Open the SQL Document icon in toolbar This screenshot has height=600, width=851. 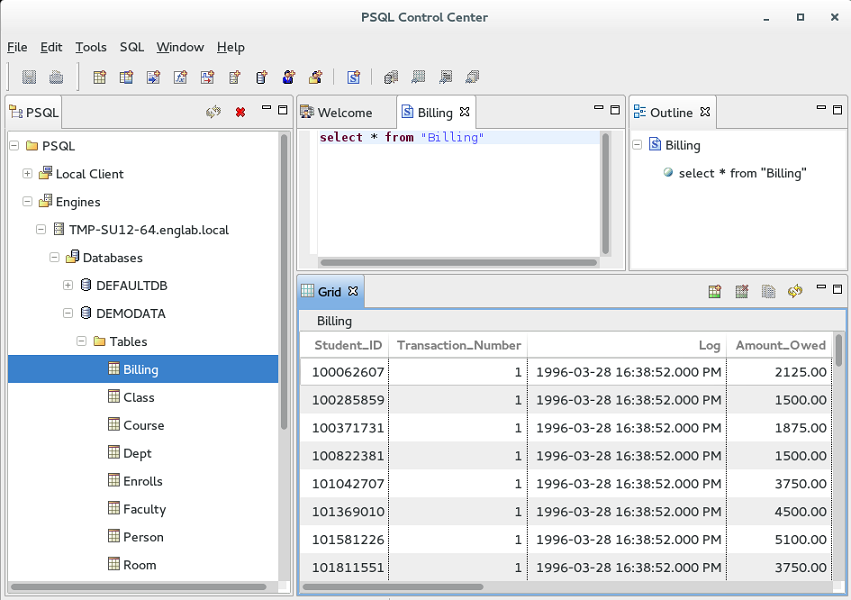352,77
